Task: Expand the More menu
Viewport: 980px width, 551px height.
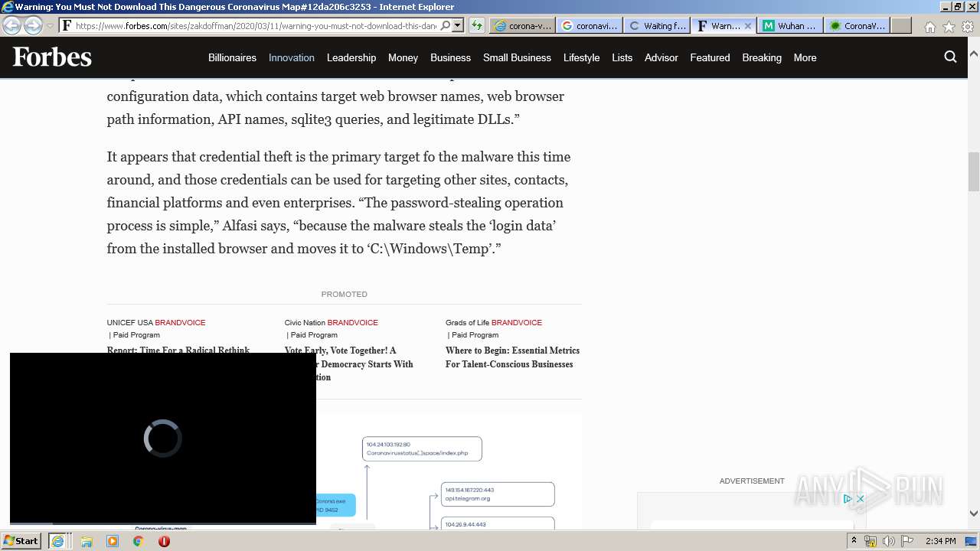Action: (x=805, y=57)
